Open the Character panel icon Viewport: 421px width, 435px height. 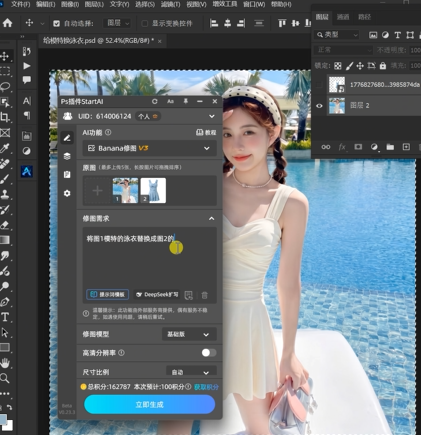click(x=27, y=101)
